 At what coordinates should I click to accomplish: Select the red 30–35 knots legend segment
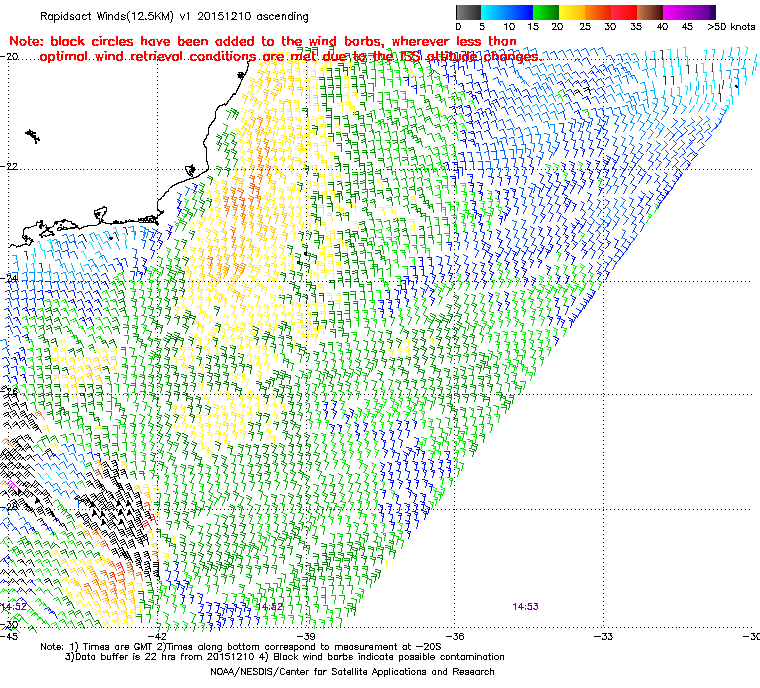[624, 12]
